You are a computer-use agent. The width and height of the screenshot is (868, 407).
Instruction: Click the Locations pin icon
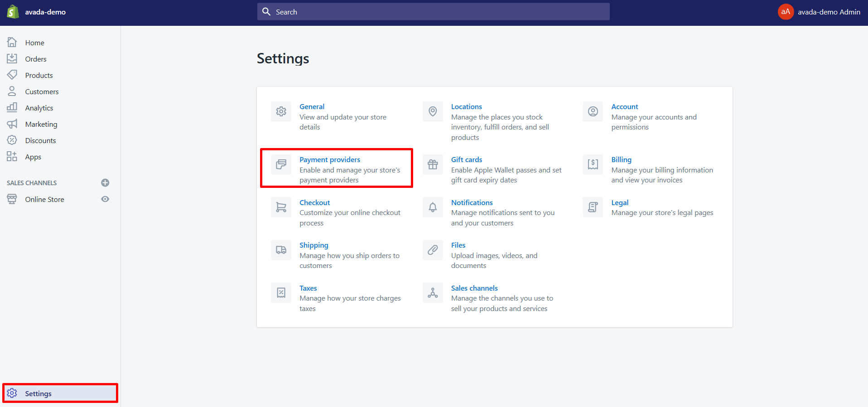[433, 111]
